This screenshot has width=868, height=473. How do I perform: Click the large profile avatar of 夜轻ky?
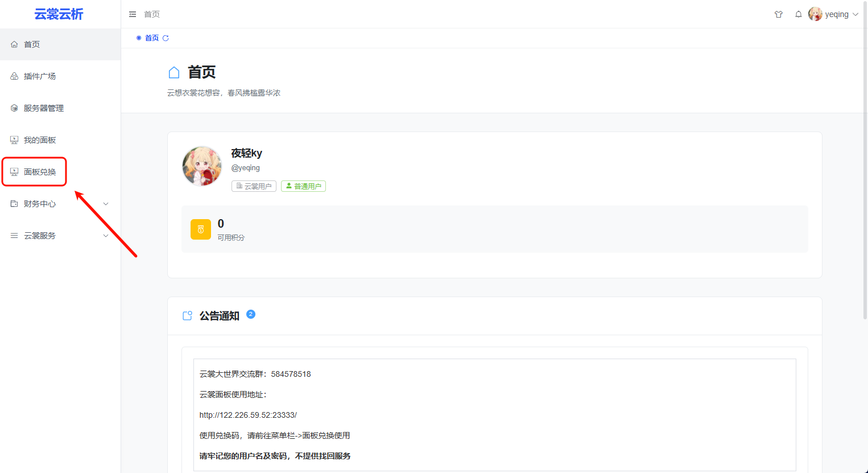[x=202, y=166]
